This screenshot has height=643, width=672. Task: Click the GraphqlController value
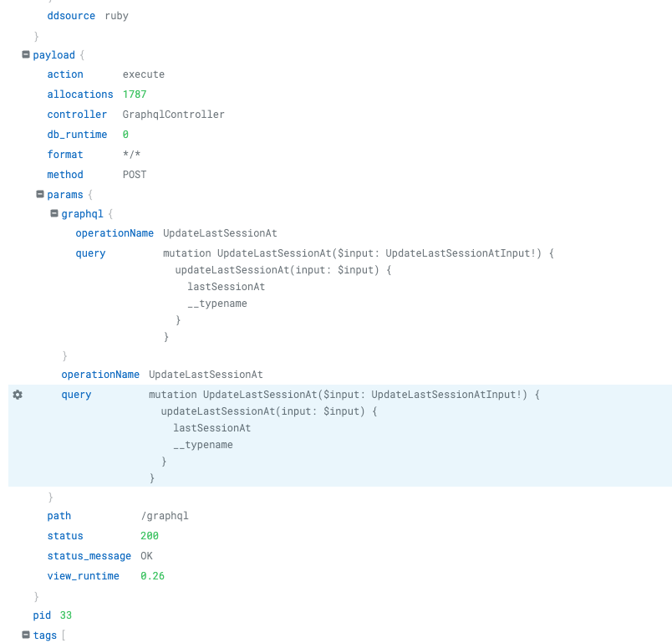173,115
